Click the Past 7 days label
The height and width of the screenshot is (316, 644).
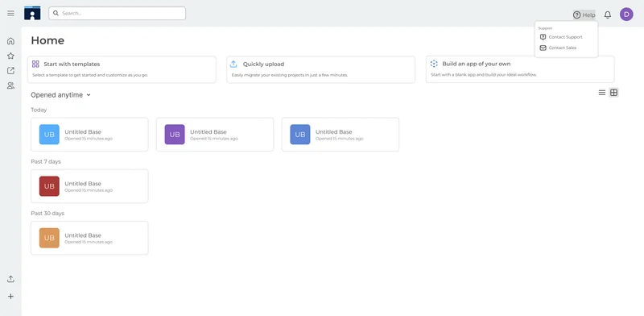[x=46, y=162]
